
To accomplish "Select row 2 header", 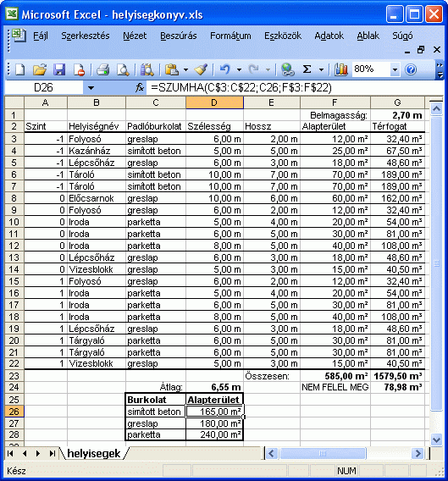I will [x=14, y=126].
